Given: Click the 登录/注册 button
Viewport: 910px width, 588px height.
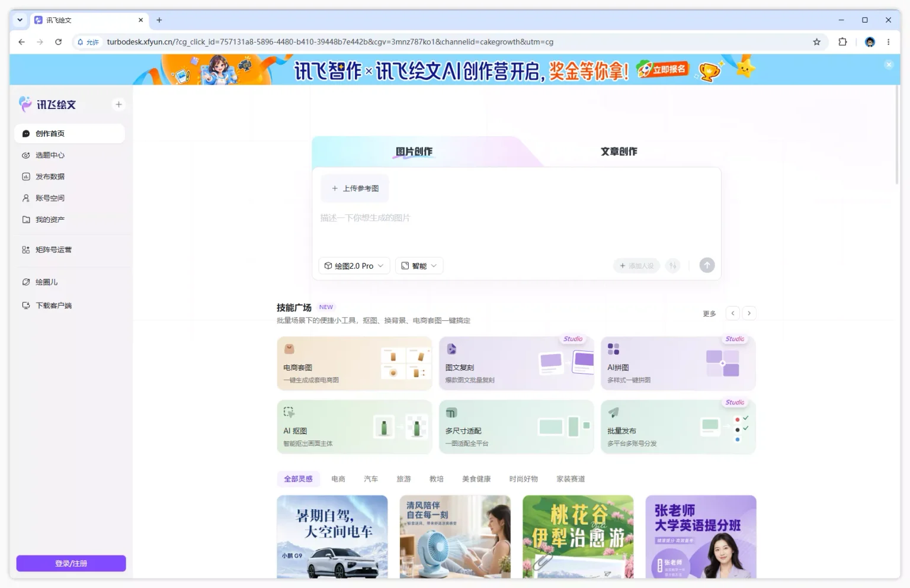Looking at the screenshot, I should pyautogui.click(x=71, y=563).
